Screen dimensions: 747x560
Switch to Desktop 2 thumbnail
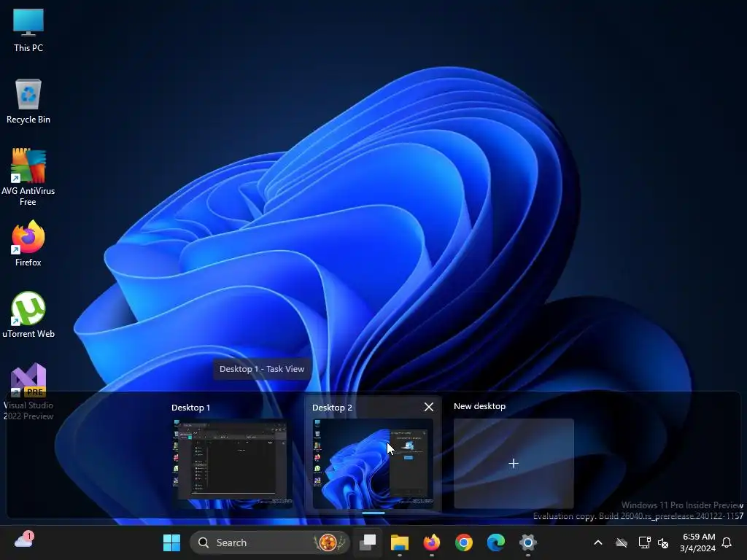click(x=373, y=464)
